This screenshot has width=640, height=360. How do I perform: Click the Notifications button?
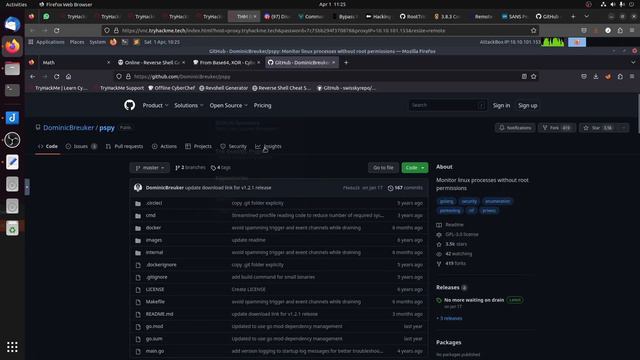[x=515, y=128]
